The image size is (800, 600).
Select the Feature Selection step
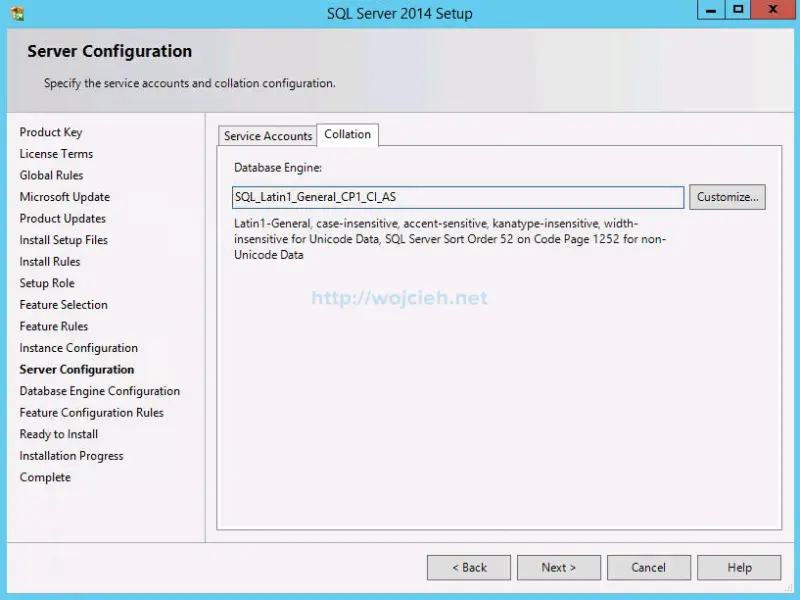click(63, 304)
